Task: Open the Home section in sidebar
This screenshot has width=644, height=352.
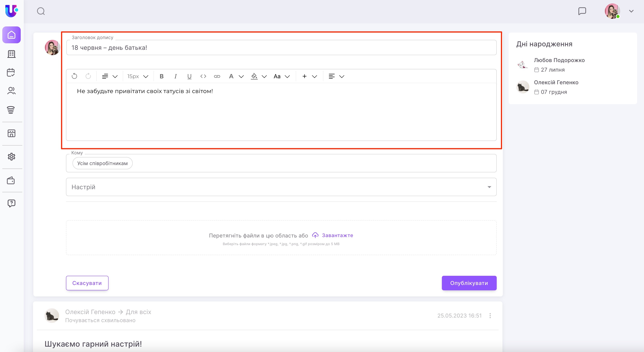Action: [x=12, y=35]
